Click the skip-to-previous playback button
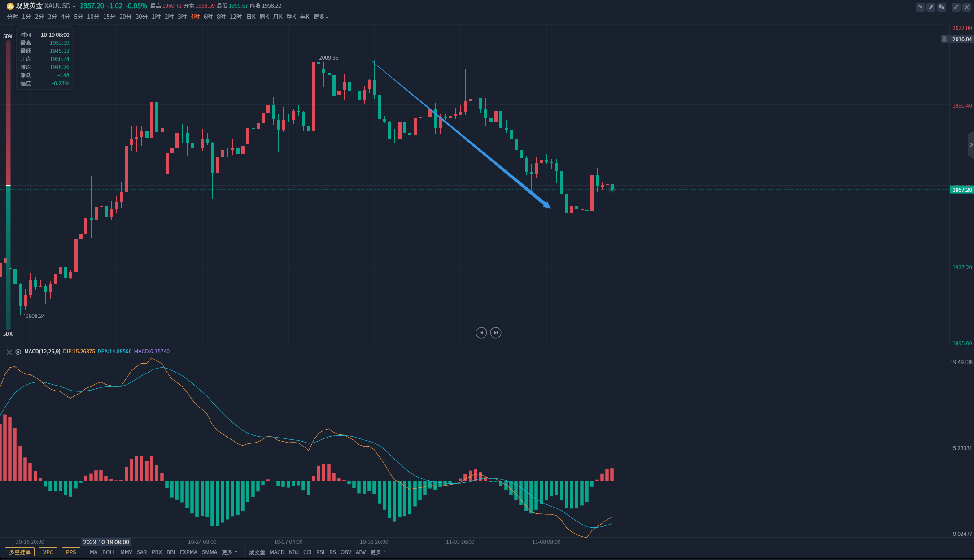 click(481, 333)
